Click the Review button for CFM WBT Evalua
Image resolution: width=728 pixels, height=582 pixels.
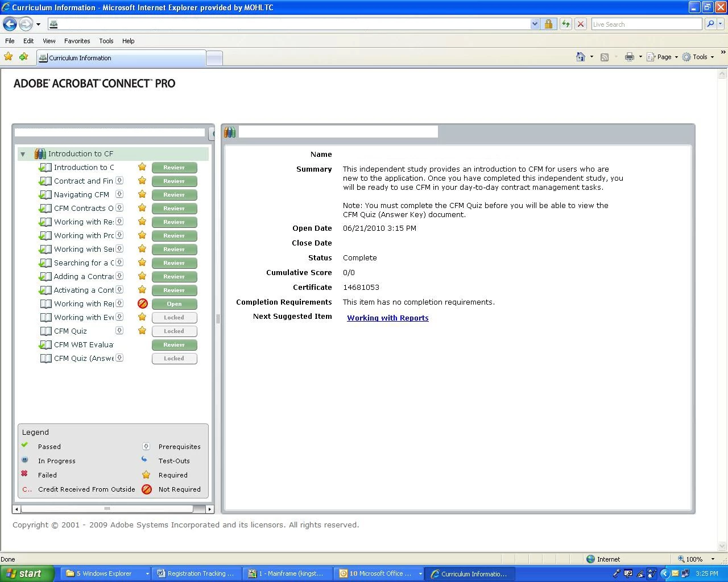(174, 345)
